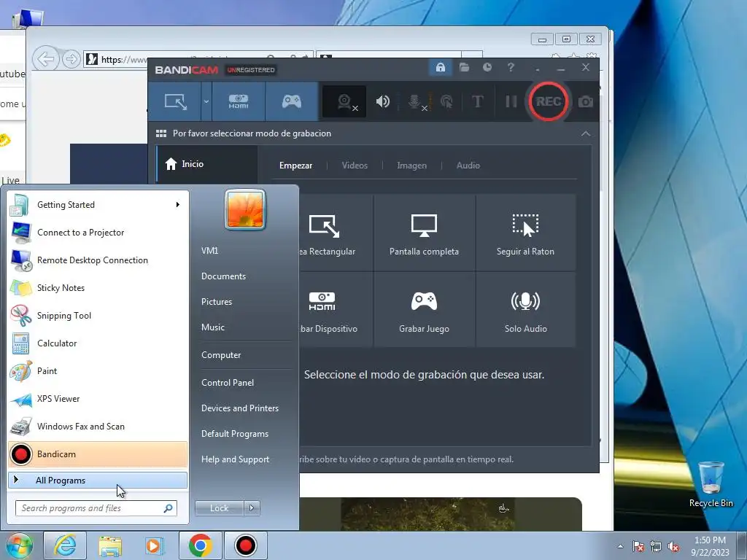Launch XPS Viewer
The image size is (747, 560).
(98, 399)
